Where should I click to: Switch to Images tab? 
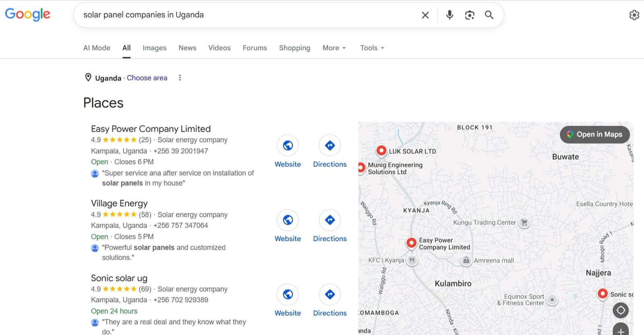click(x=155, y=48)
